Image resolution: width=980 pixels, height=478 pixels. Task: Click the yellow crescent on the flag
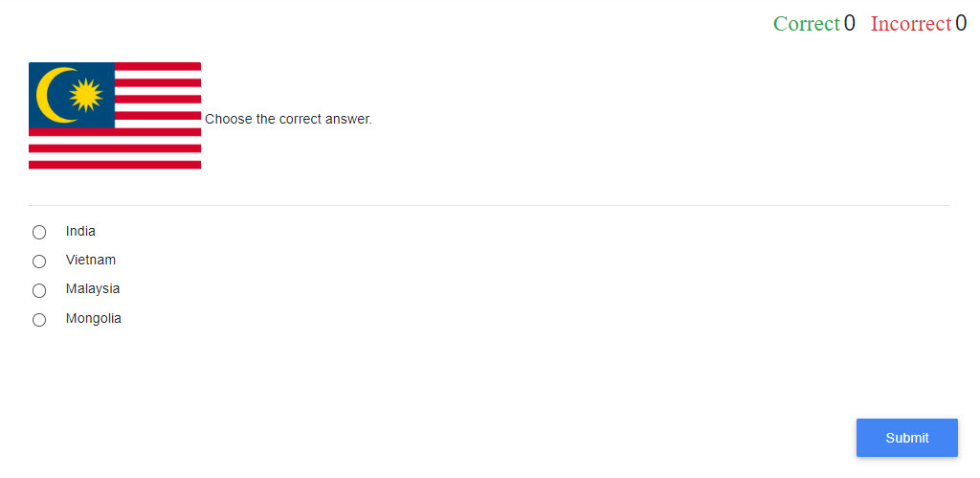click(x=45, y=96)
